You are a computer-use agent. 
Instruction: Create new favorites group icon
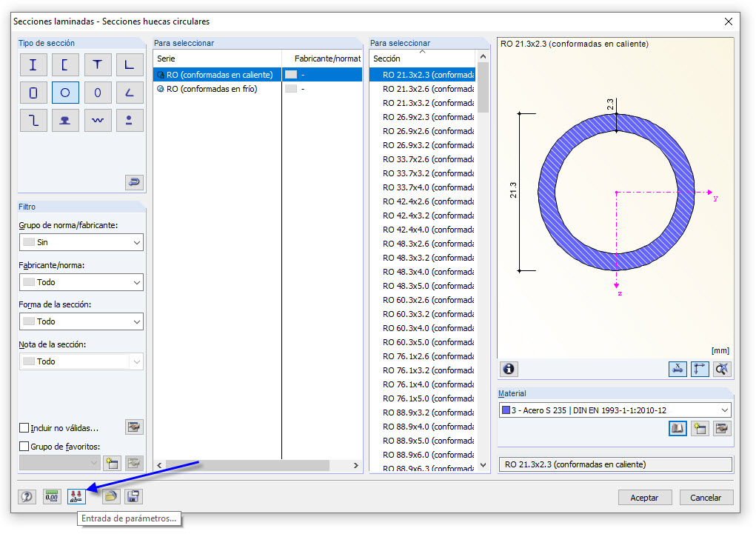[x=112, y=463]
